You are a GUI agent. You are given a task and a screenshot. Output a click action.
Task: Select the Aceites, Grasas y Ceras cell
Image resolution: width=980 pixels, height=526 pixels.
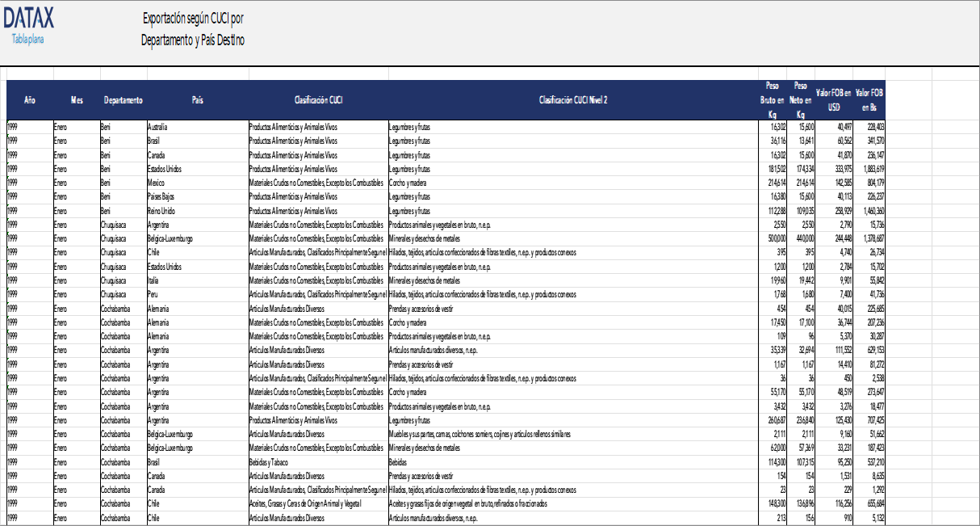click(305, 503)
